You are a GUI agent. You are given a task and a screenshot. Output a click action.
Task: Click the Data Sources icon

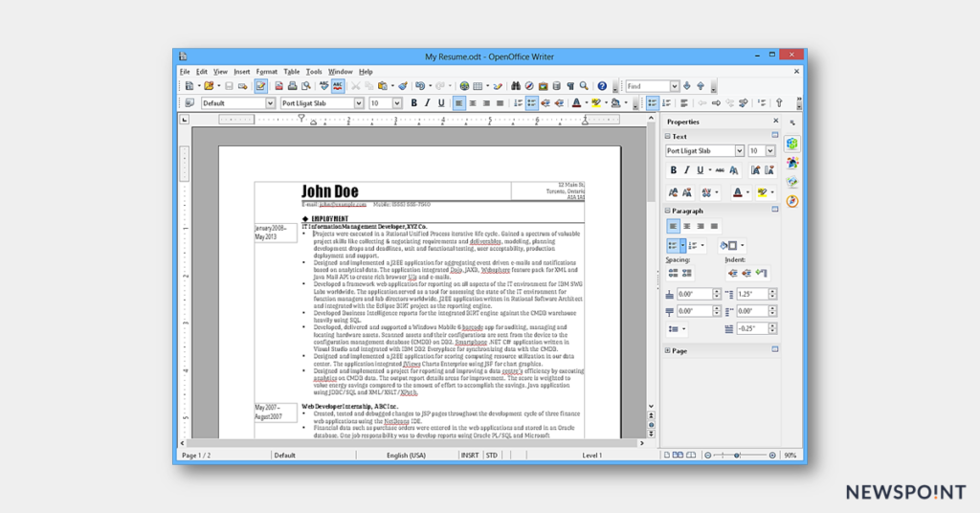coord(556,86)
